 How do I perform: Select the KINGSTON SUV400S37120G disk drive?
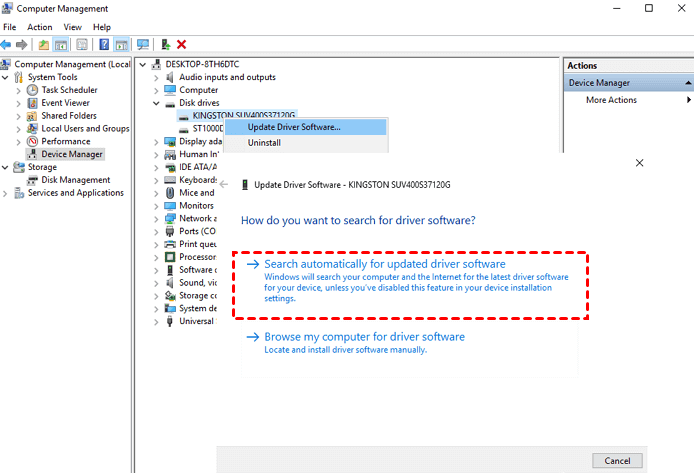244,115
